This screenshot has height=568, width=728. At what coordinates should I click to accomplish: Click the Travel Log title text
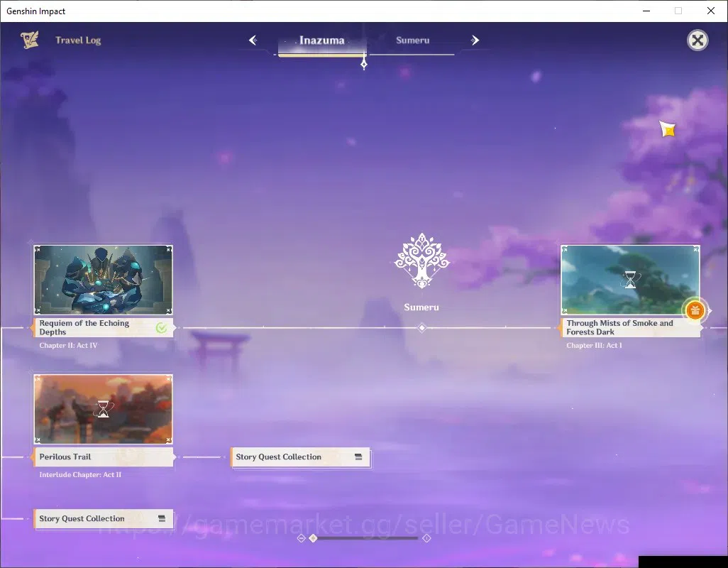[x=78, y=40]
